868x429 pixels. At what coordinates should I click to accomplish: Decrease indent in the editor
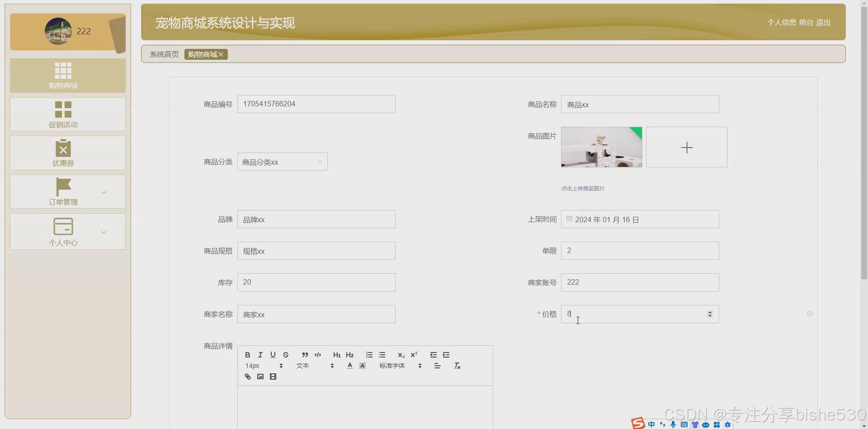[434, 355]
